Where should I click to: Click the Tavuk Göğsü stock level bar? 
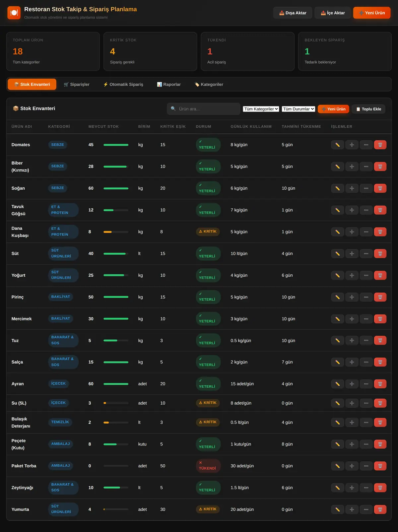pos(116,210)
